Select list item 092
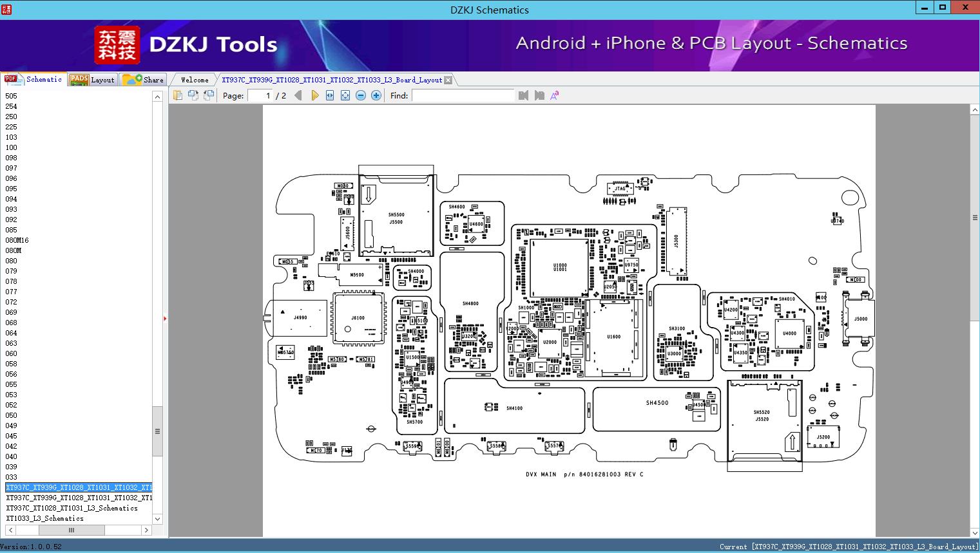This screenshot has width=980, height=553. [x=12, y=220]
